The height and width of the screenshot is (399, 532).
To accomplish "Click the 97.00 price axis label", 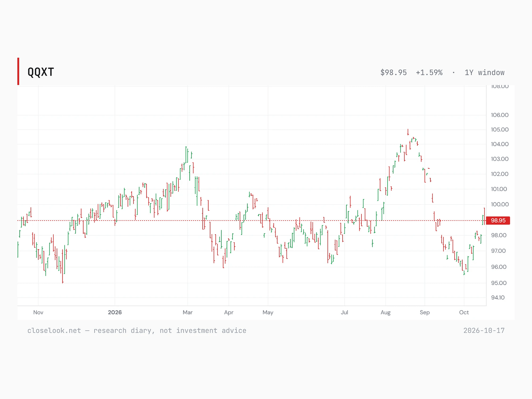I will point(498,251).
